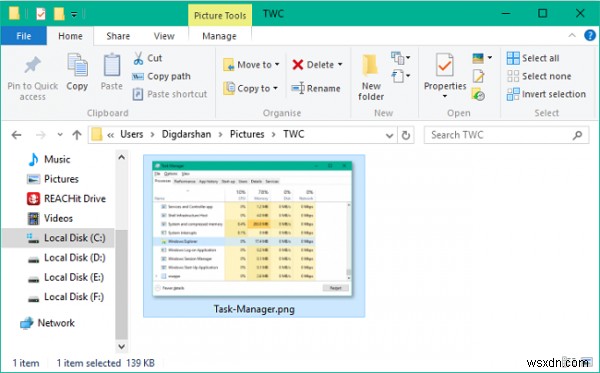
Task: Click the Open picture icon in Open group
Action: (478, 58)
